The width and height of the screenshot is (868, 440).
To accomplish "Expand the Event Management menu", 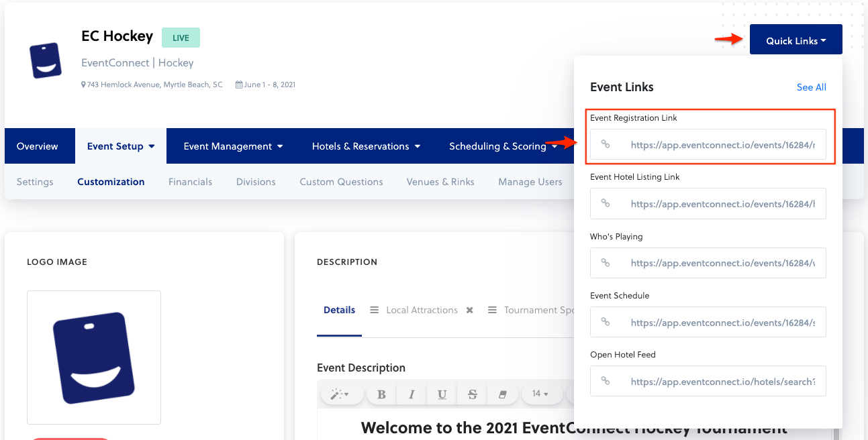I will [233, 146].
